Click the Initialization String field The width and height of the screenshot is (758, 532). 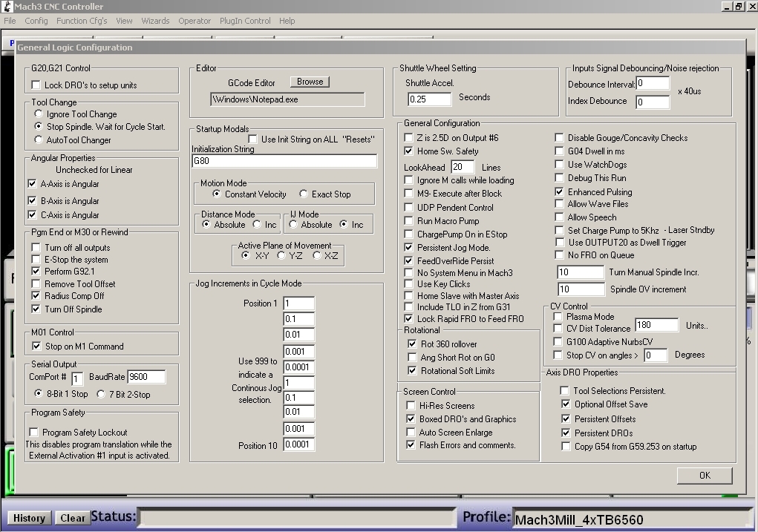pos(284,161)
